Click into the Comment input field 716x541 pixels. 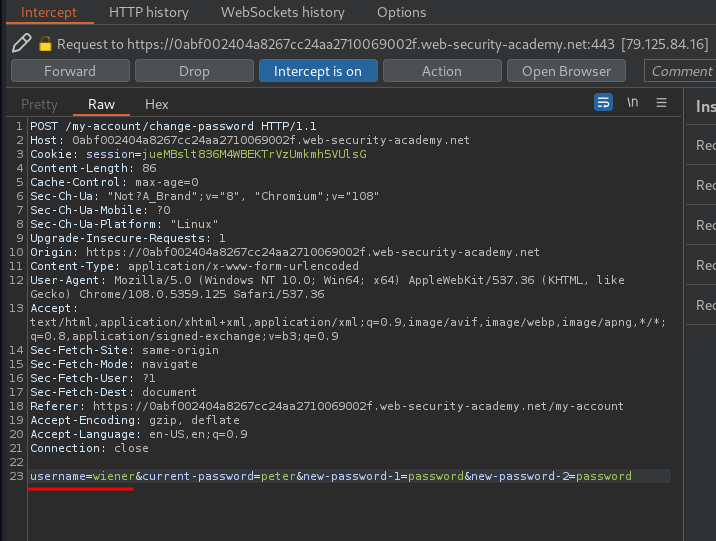tap(680, 71)
